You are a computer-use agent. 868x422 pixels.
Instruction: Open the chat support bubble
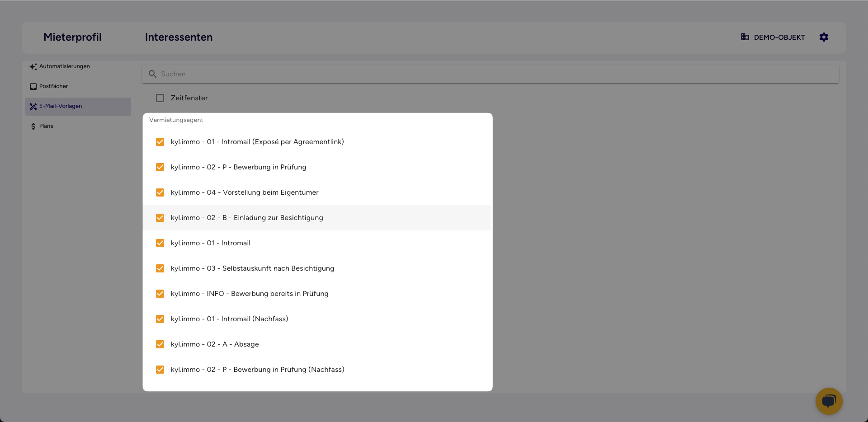click(829, 401)
